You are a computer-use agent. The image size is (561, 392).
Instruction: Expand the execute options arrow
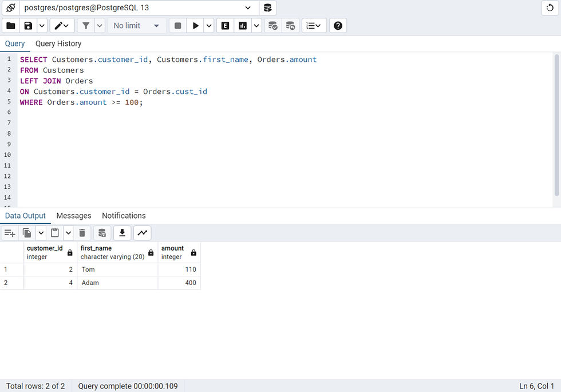pos(209,25)
